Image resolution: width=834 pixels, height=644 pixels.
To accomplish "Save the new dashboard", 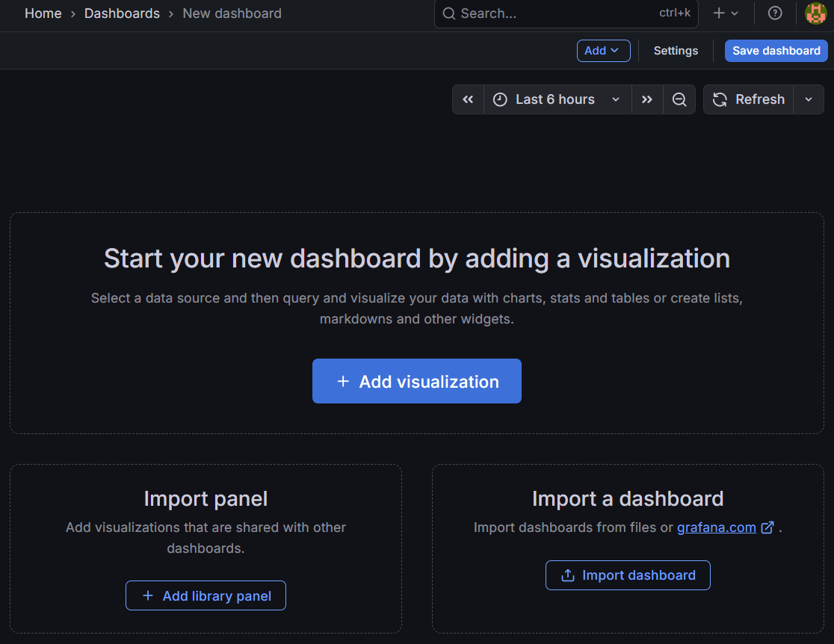I will pos(776,50).
